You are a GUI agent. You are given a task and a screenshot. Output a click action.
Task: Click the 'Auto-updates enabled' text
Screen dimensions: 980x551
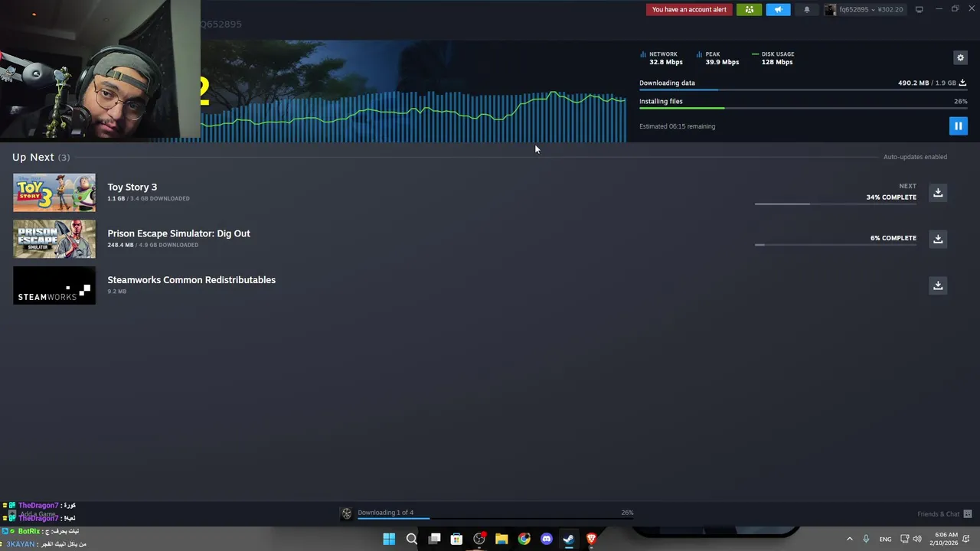click(915, 157)
